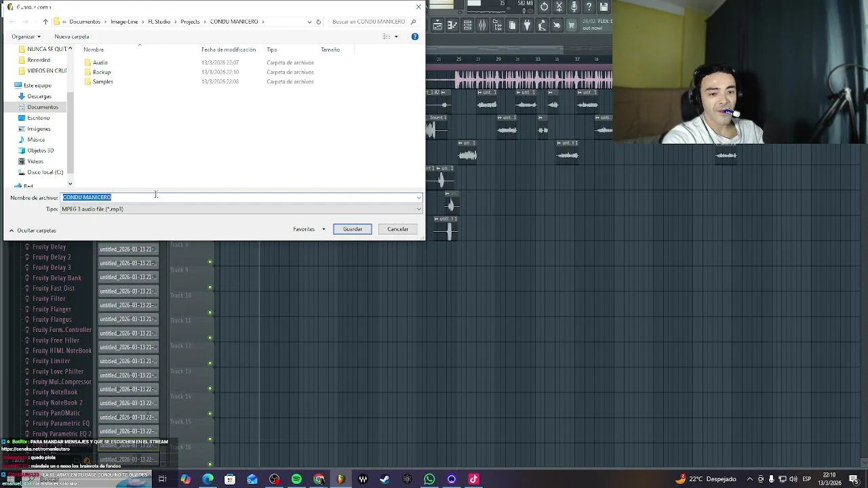Select Fruity Parametric EQ 2 in browser

62,434
